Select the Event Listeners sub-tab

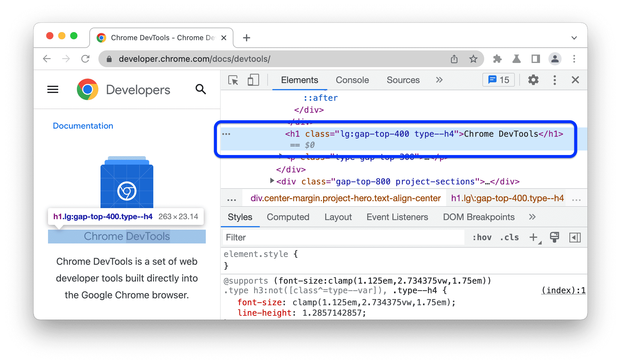pyautogui.click(x=397, y=218)
